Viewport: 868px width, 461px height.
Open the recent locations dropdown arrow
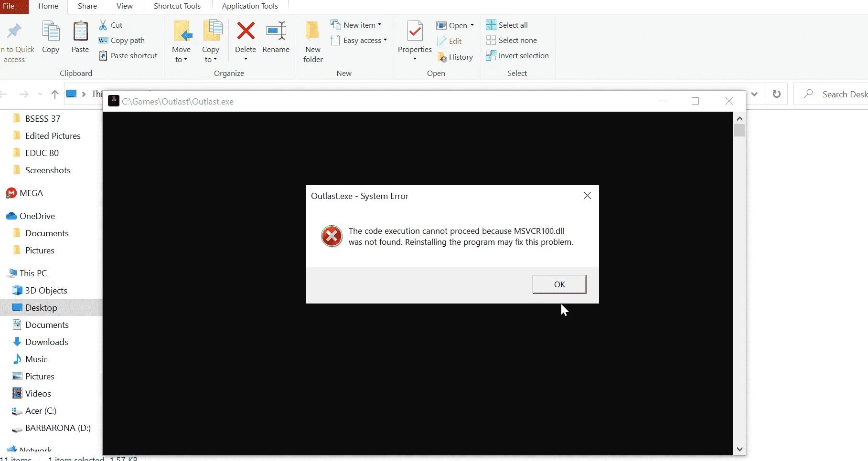coord(40,94)
